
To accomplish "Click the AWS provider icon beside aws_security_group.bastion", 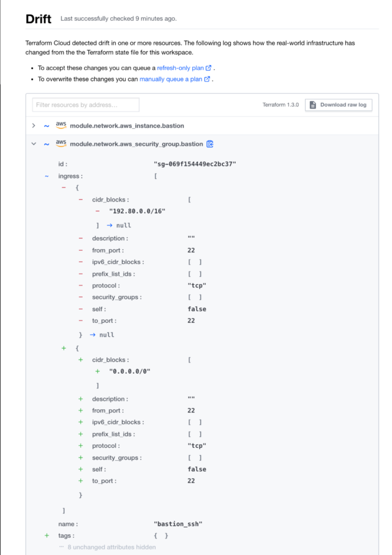I will click(x=60, y=143).
